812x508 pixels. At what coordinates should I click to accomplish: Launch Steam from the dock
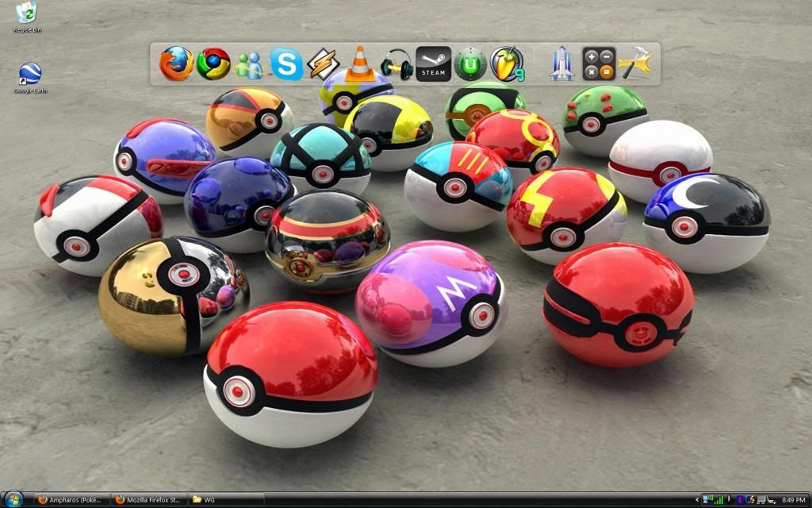pos(434,63)
